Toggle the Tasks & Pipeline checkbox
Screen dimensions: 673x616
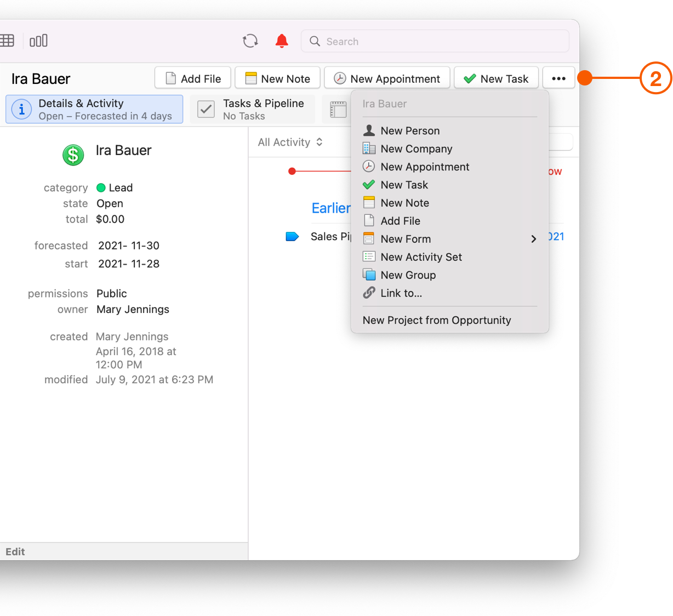(206, 109)
